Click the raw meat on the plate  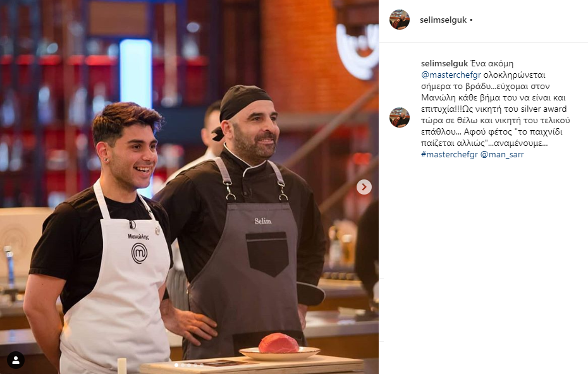coord(278,343)
